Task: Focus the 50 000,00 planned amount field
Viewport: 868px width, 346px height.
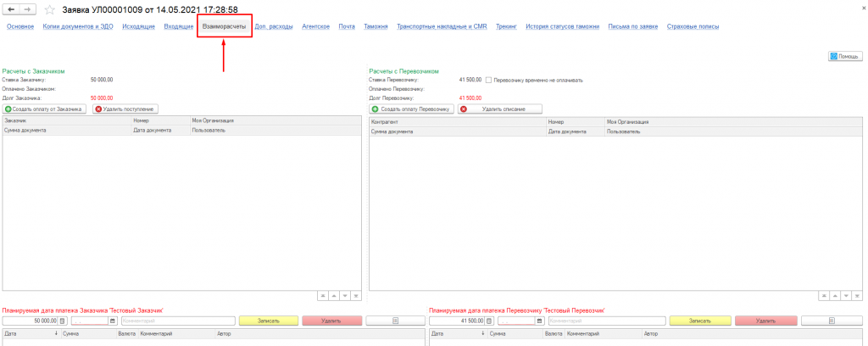Action: pos(31,321)
